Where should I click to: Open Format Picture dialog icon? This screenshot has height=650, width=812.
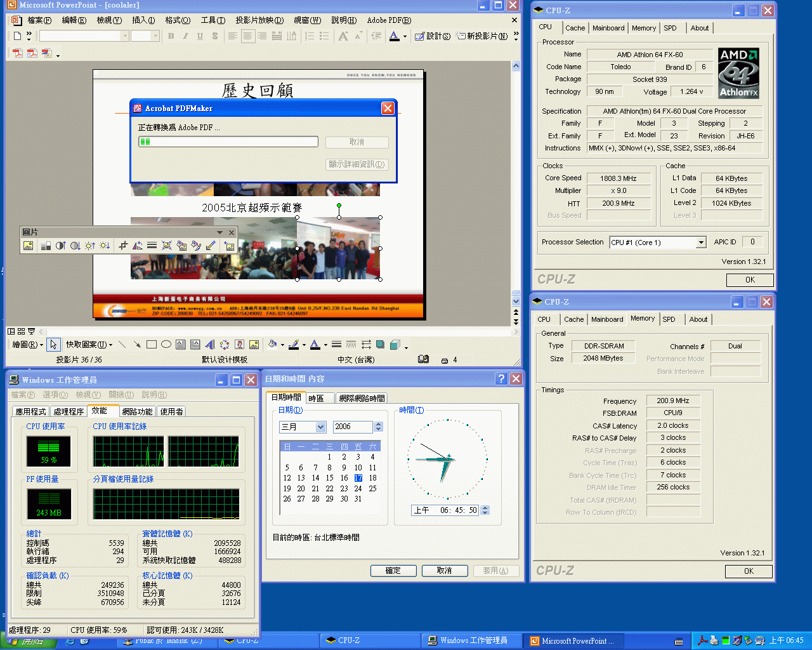pos(196,246)
